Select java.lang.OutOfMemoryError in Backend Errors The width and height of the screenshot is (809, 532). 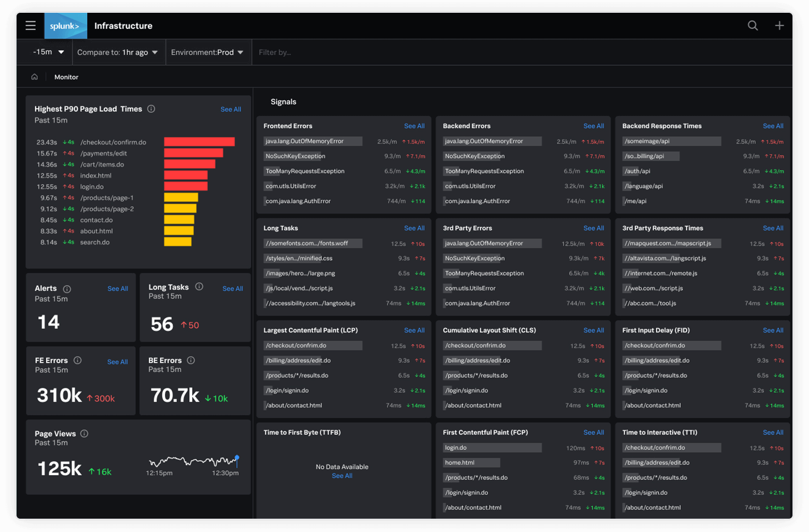(484, 142)
